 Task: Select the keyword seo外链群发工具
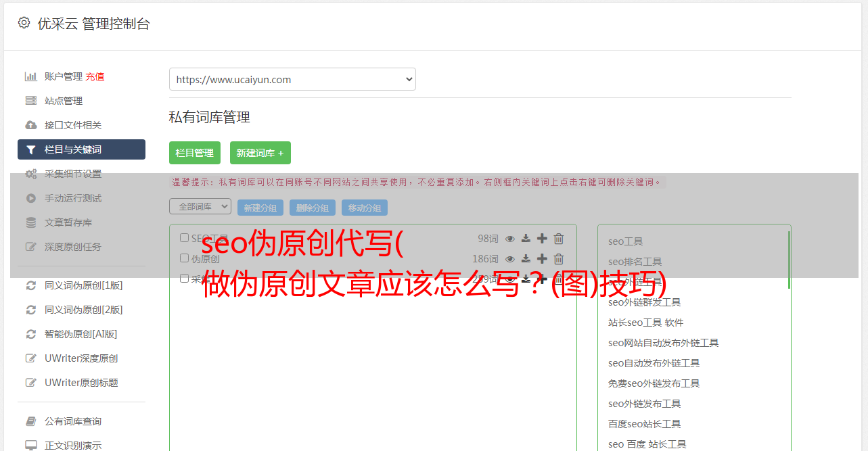coord(645,302)
